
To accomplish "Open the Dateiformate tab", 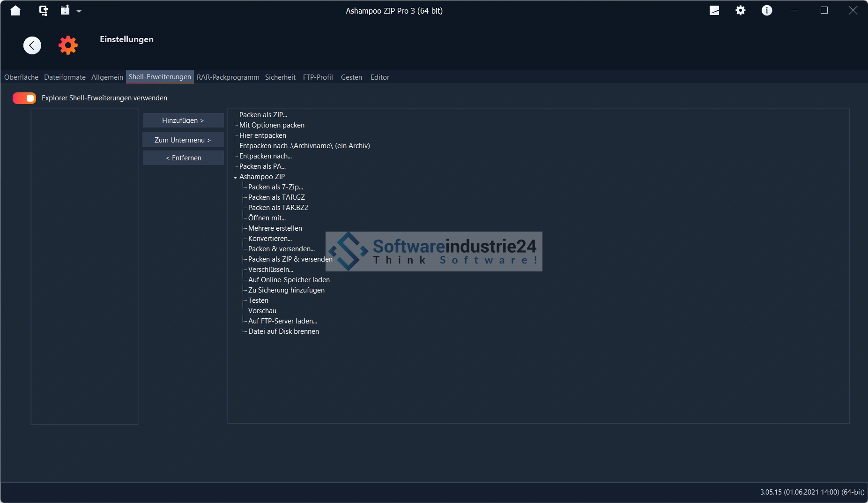I will 65,77.
